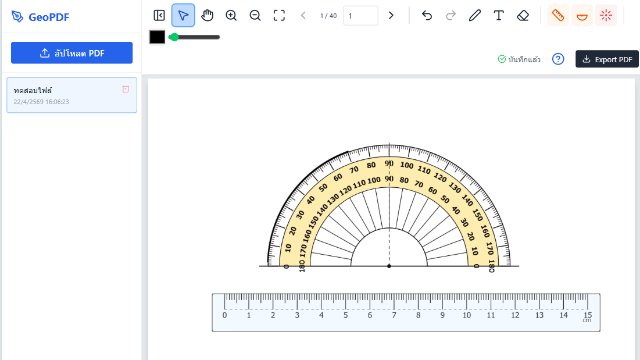Viewport: 640px width, 360px height.
Task: Click the Export PDF button
Action: click(607, 59)
